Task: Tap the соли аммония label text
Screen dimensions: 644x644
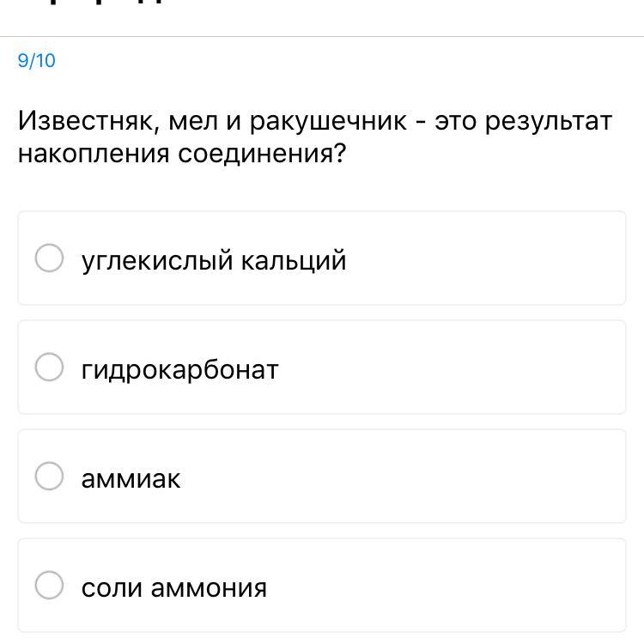Action: (174, 587)
